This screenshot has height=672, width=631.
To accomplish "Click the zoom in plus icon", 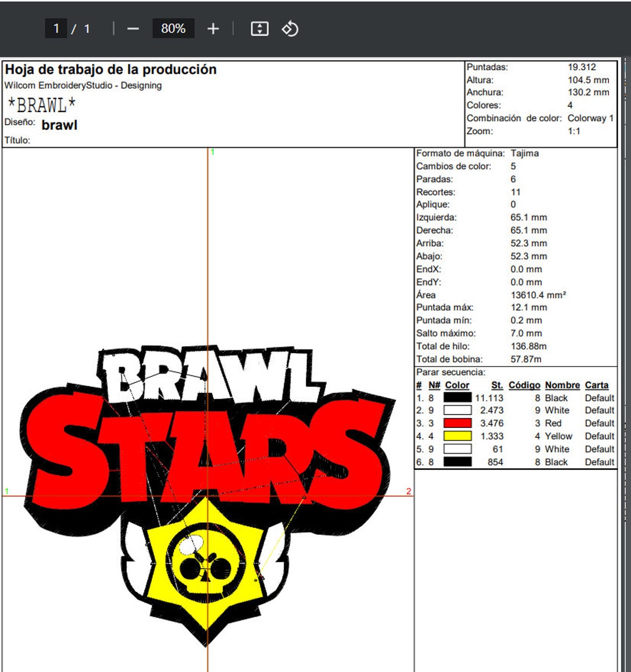I will coord(213,27).
